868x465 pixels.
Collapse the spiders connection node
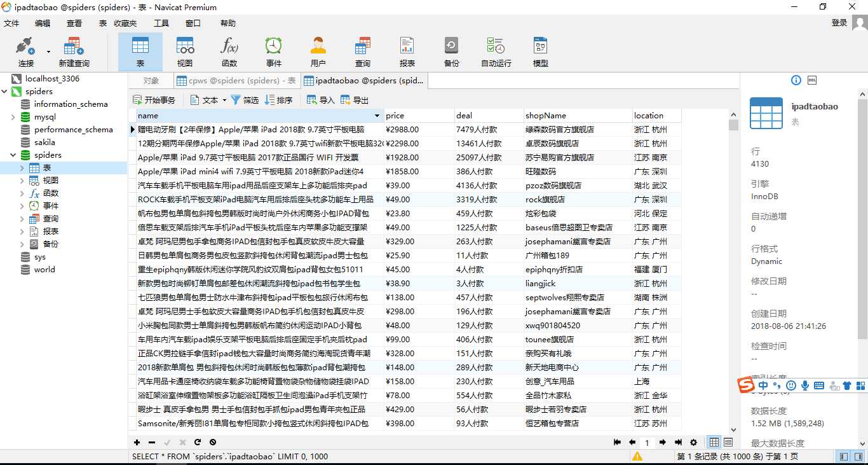pyautogui.click(x=5, y=92)
